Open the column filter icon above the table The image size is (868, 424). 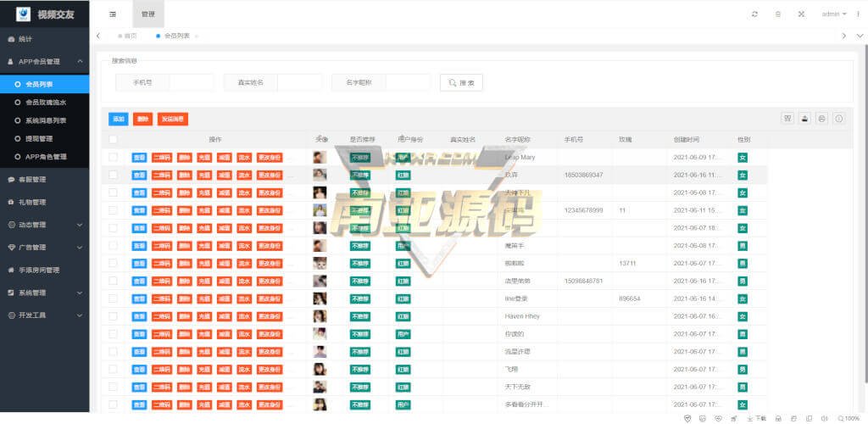787,119
